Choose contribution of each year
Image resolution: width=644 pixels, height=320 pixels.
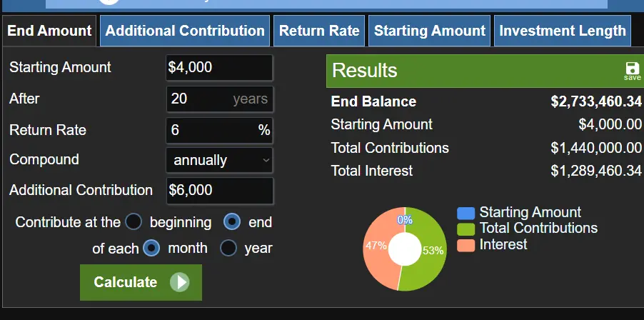(x=228, y=248)
